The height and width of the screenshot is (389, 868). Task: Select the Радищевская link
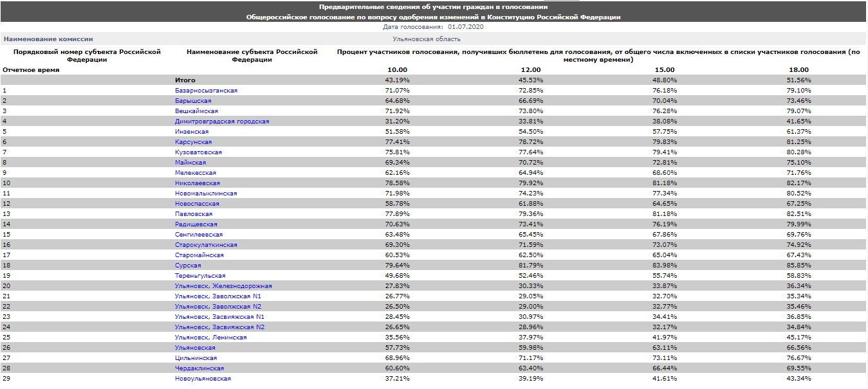click(196, 224)
